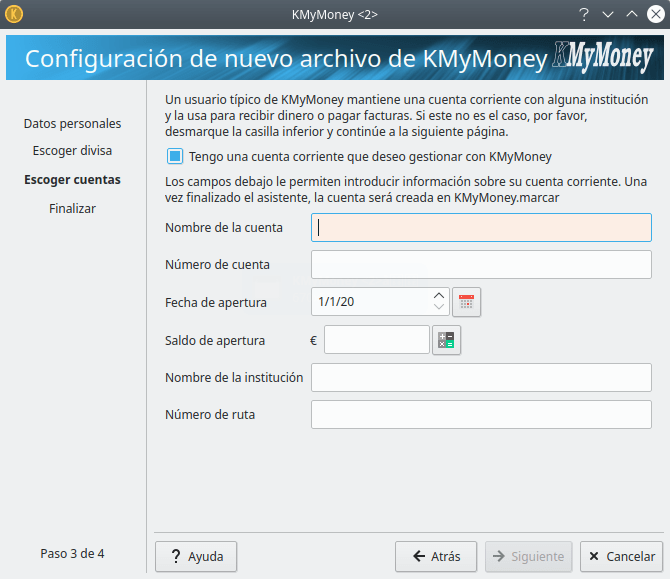Cancel the wizard with Cancelar

tap(621, 556)
